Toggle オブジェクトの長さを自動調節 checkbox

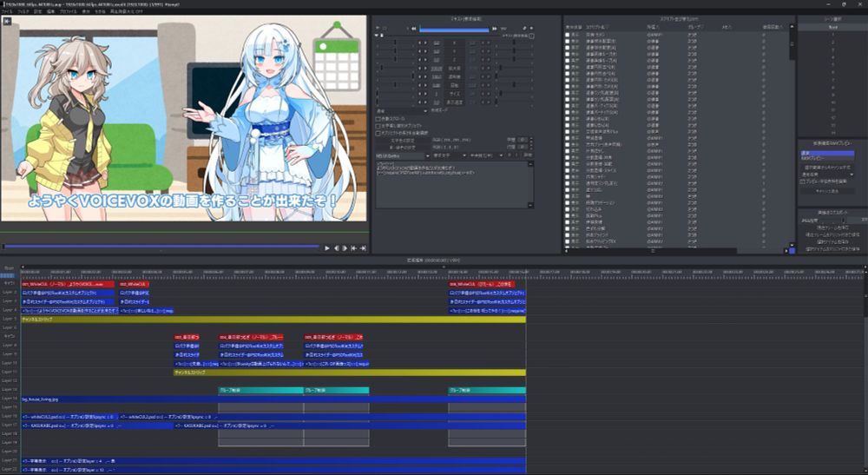[x=378, y=133]
